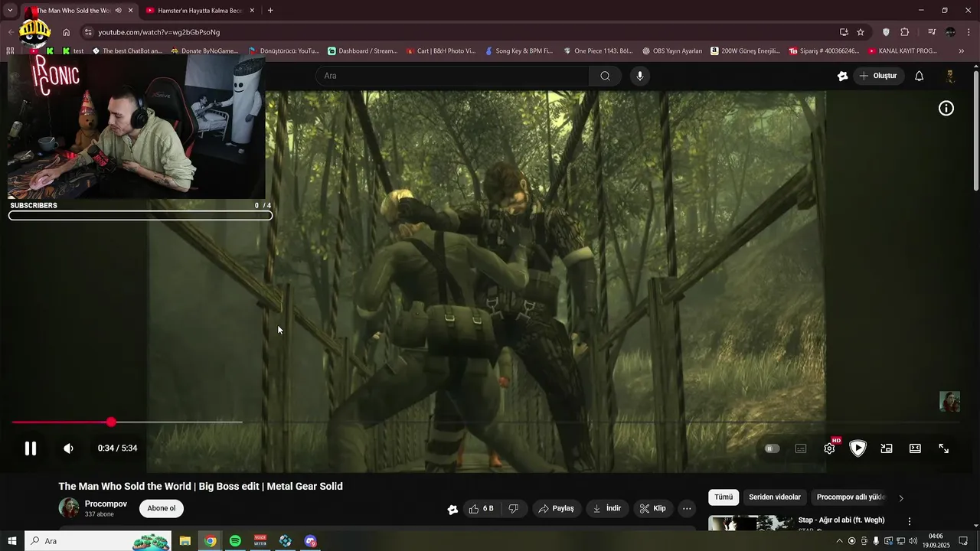This screenshot has width=980, height=551.
Task: Open media controls icon in browser toolbar
Action: (932, 32)
